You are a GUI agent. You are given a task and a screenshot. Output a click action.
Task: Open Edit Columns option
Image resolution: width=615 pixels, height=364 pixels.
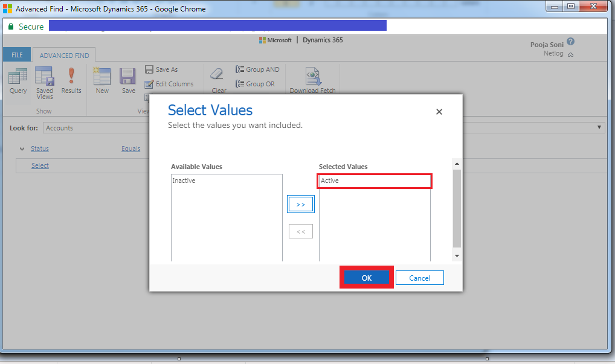[169, 84]
